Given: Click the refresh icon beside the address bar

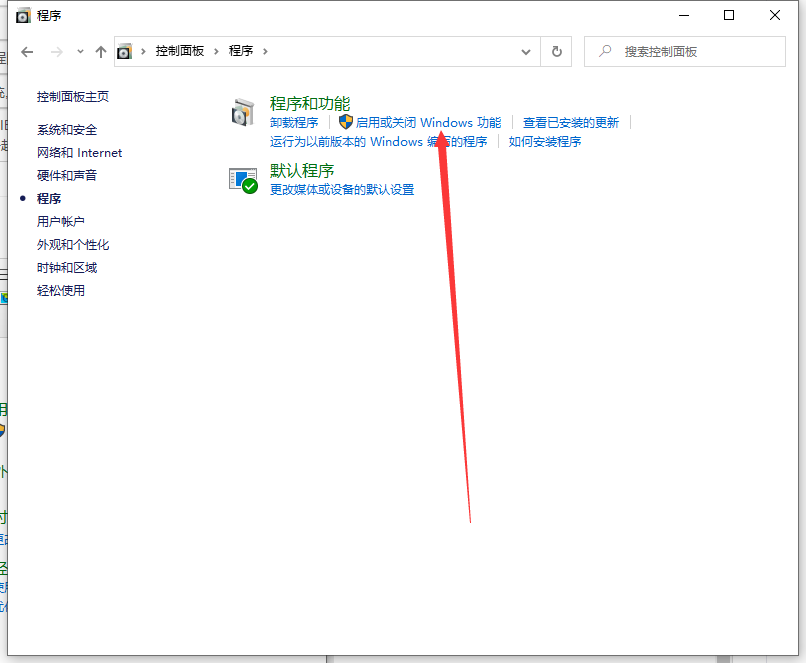Looking at the screenshot, I should click(557, 51).
